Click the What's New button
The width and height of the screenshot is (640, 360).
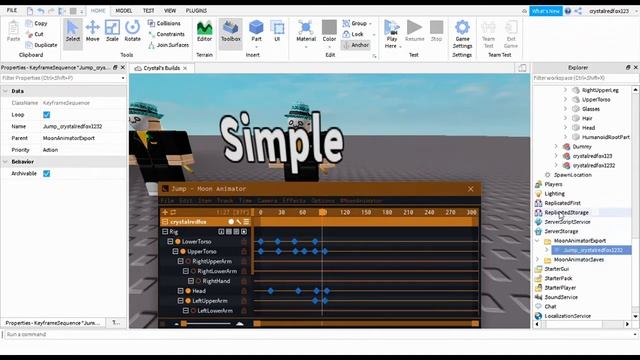click(546, 11)
